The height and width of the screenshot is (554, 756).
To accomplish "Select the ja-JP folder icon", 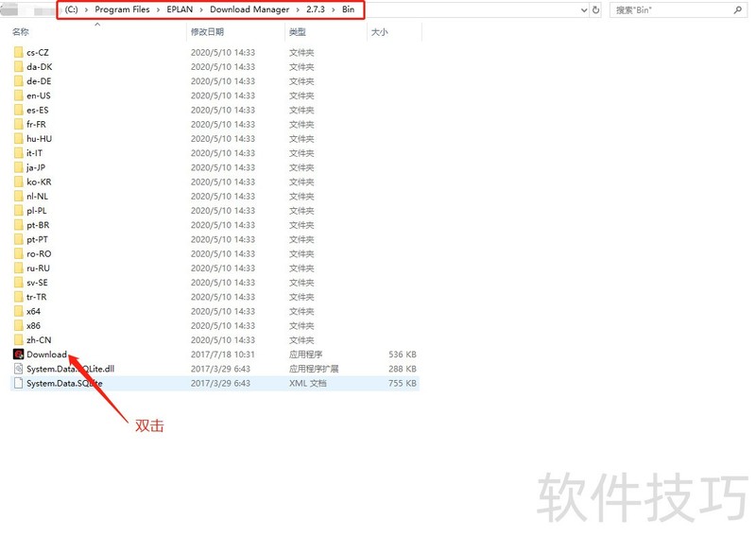I will point(18,167).
